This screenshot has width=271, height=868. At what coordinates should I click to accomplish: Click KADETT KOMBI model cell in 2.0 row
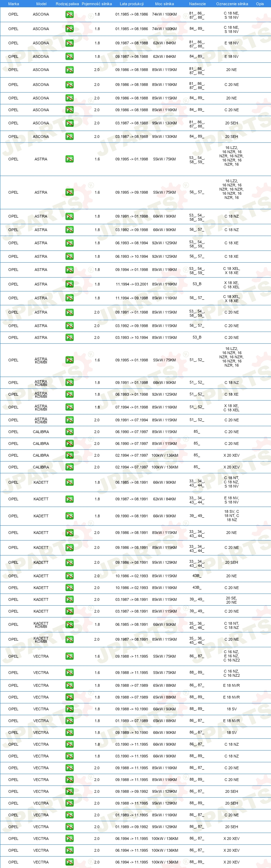(x=41, y=640)
